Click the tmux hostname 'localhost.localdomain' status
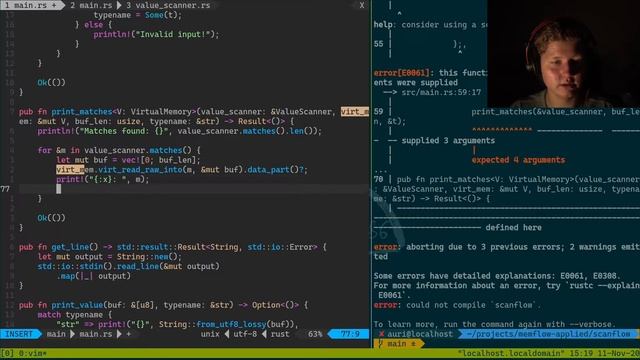The image size is (640, 360). pyautogui.click(x=511, y=353)
